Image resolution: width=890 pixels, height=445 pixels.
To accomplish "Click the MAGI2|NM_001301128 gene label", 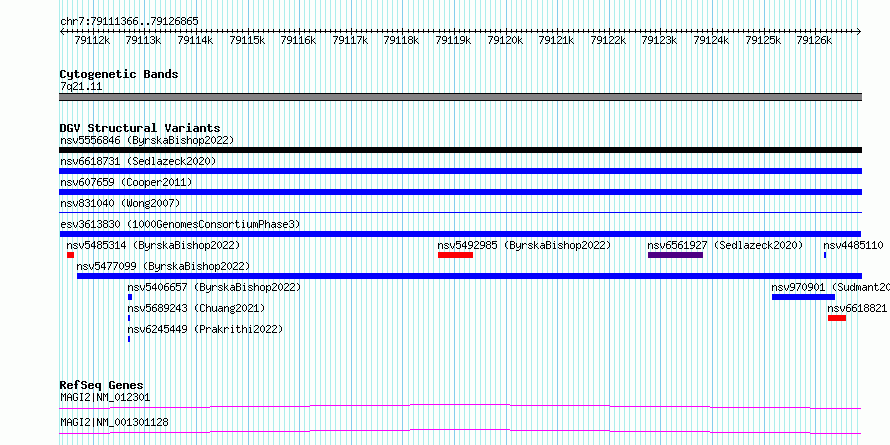I will 114,422.
